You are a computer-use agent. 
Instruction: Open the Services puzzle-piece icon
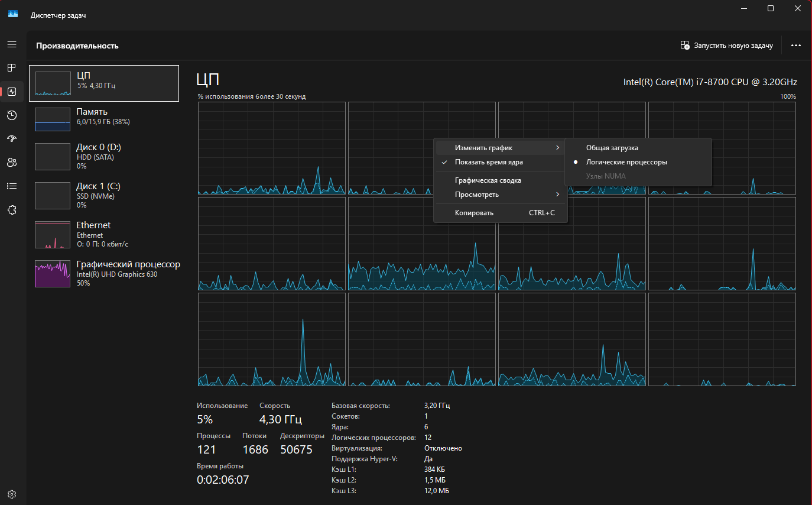(11, 210)
